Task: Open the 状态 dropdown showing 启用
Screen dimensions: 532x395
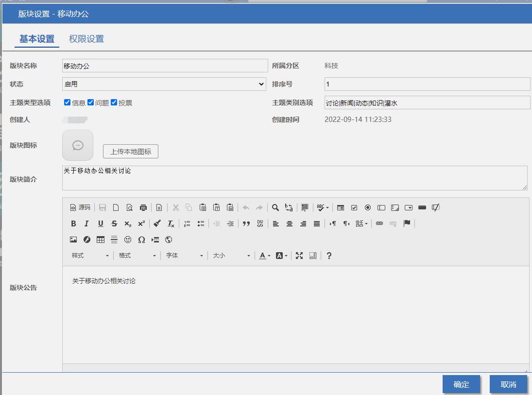Action: click(164, 84)
